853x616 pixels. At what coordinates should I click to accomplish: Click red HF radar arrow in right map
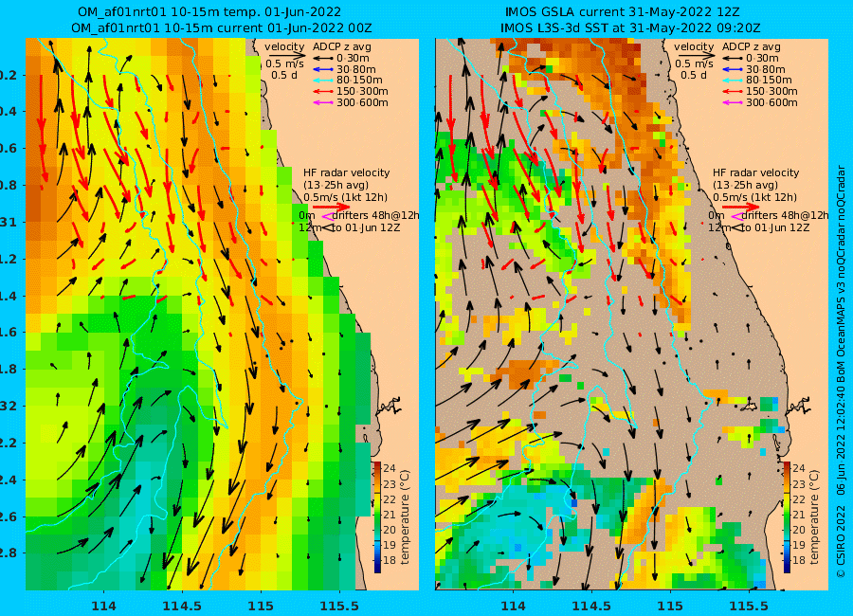click(x=741, y=207)
